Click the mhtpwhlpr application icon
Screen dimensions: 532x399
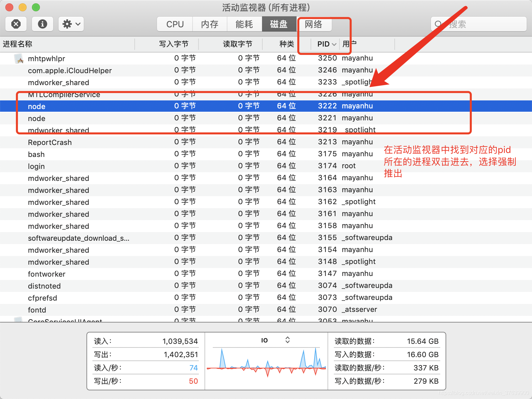pos(19,59)
